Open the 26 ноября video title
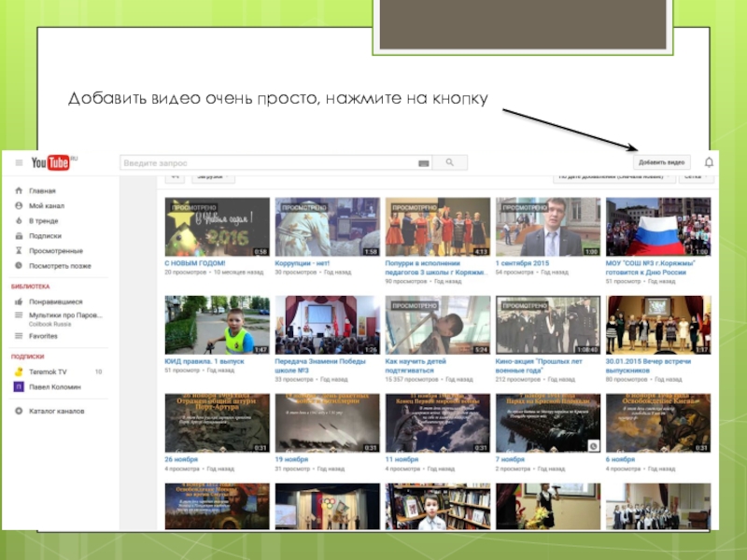 [181, 459]
